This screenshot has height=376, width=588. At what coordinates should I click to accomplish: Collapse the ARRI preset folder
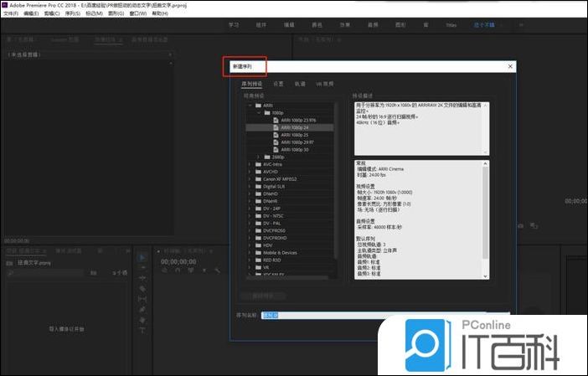pos(248,105)
